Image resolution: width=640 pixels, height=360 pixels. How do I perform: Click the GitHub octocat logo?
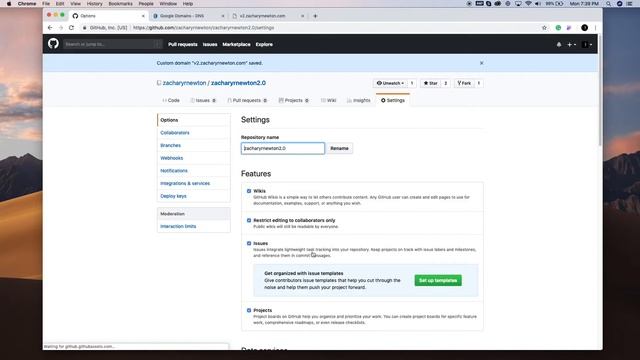[x=53, y=44]
